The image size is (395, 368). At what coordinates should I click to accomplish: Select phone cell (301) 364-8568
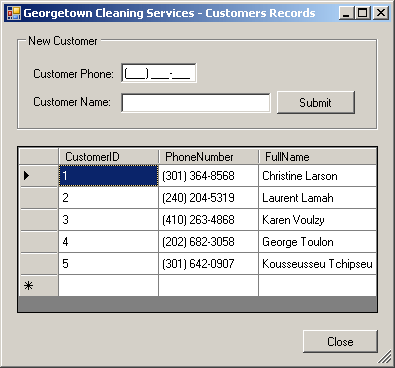208,176
